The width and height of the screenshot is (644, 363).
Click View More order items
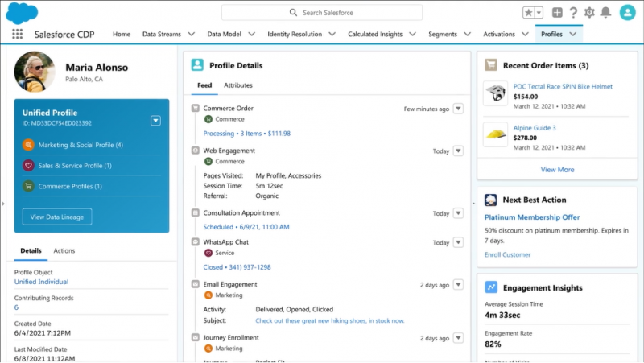(557, 170)
